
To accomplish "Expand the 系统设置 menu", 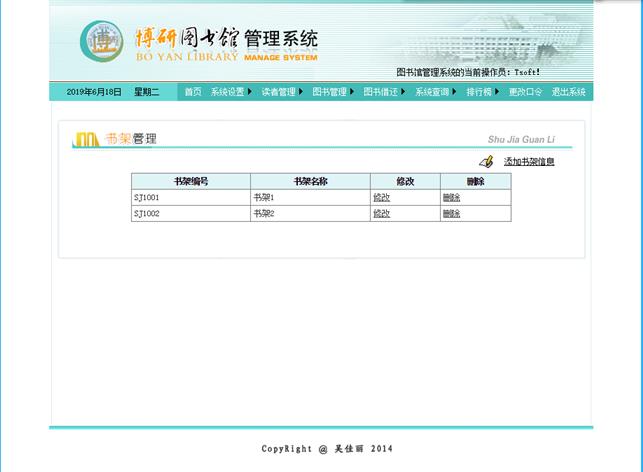I will click(229, 92).
